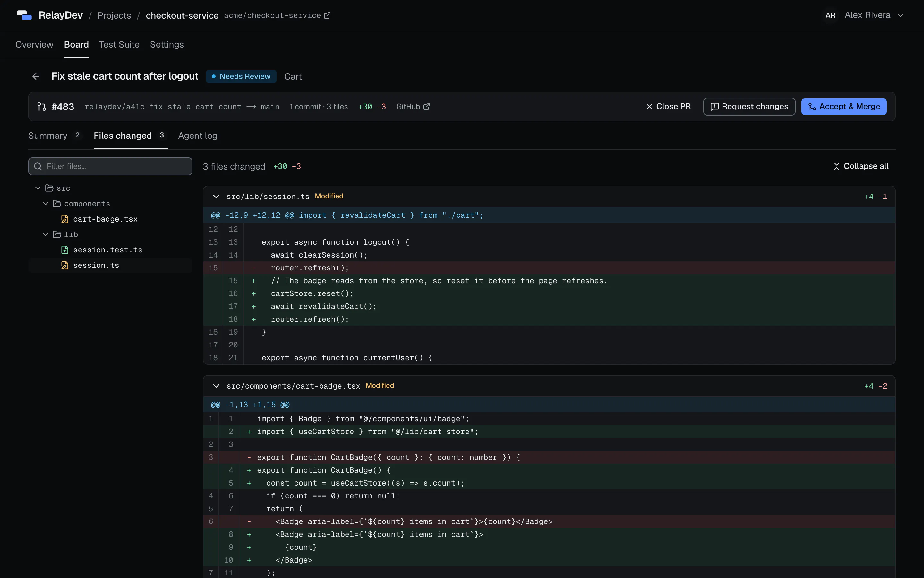Screen dimensions: 924x578
Task: Click Request changes button
Action: point(749,107)
